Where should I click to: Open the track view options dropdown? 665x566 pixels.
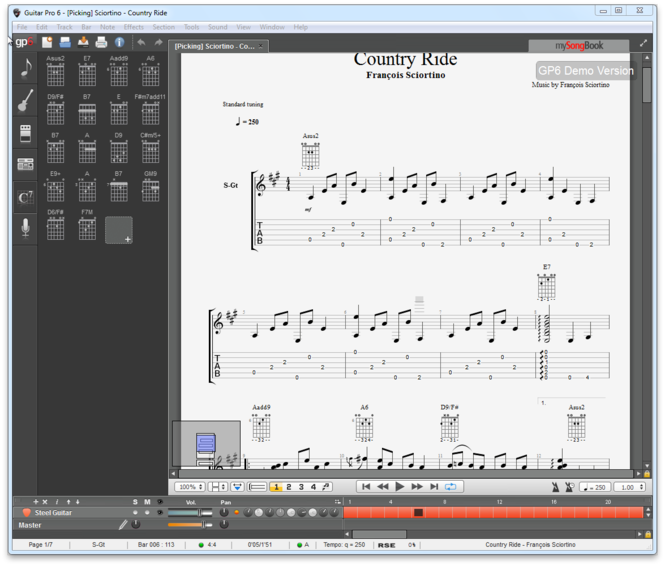pyautogui.click(x=338, y=502)
